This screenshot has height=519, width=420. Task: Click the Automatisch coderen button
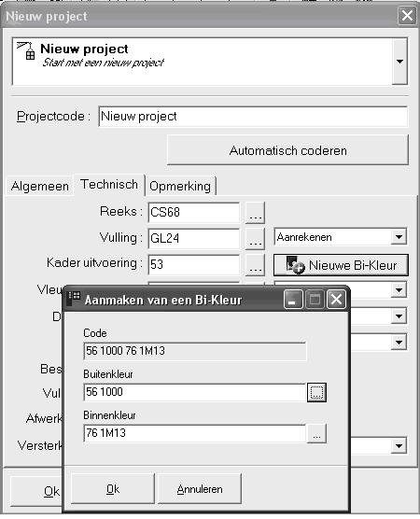287,150
